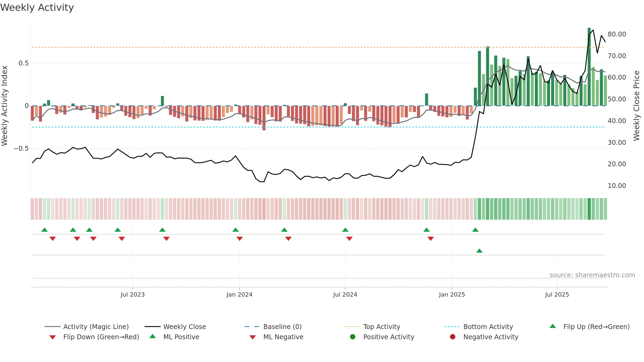The height and width of the screenshot is (362, 644).
Task: Click the Weekly Close Price axis title
Action: click(x=636, y=106)
